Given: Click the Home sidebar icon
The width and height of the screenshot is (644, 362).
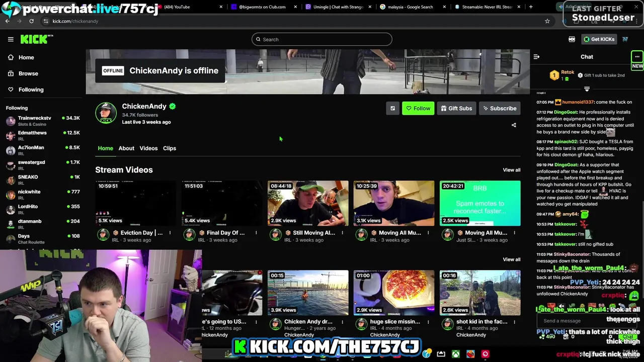Looking at the screenshot, I should click(x=11, y=57).
